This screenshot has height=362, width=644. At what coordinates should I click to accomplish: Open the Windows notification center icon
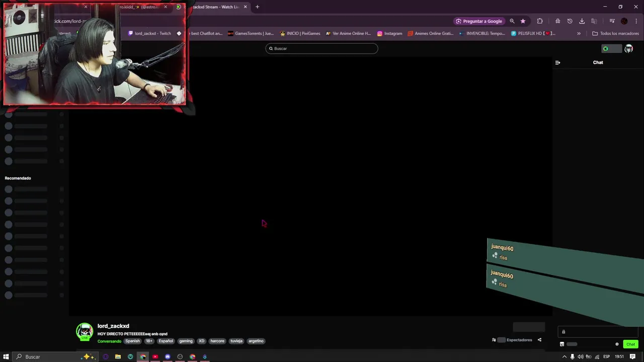633,357
